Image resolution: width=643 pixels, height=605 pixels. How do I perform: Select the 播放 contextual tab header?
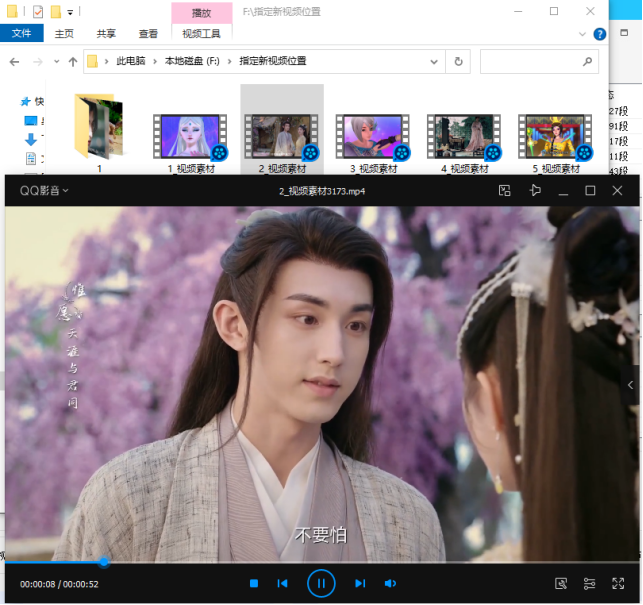(x=201, y=13)
